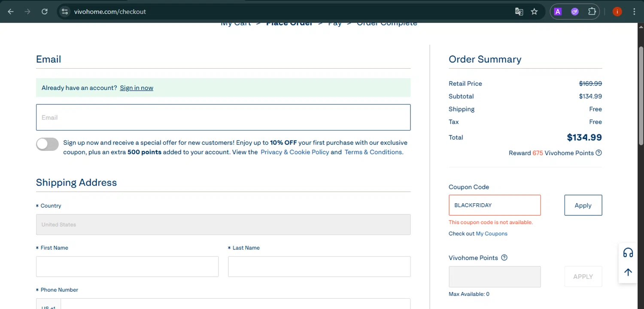Image resolution: width=644 pixels, height=309 pixels.
Task: Click the Vivohome Points reward help icon
Action: [x=599, y=153]
